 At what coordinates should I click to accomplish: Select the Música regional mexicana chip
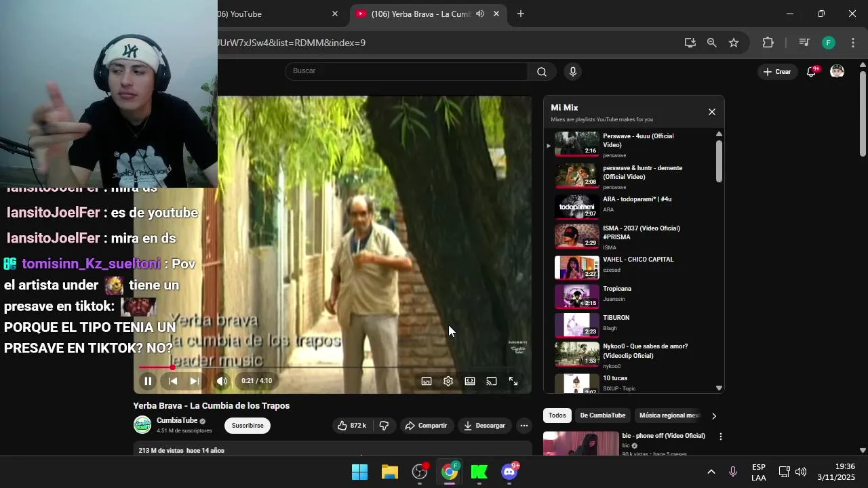coord(669,415)
